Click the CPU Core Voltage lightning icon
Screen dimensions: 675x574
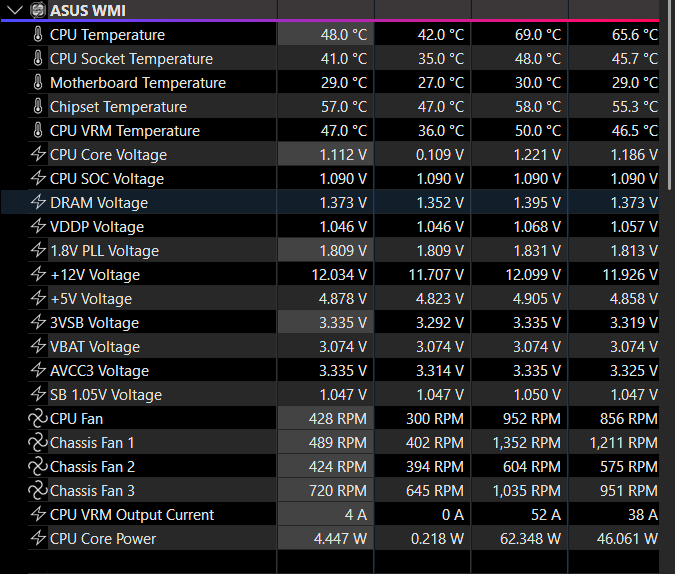coord(38,154)
